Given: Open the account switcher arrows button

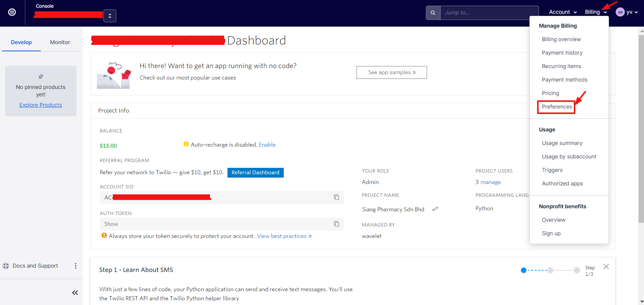Looking at the screenshot, I should click(x=110, y=16).
